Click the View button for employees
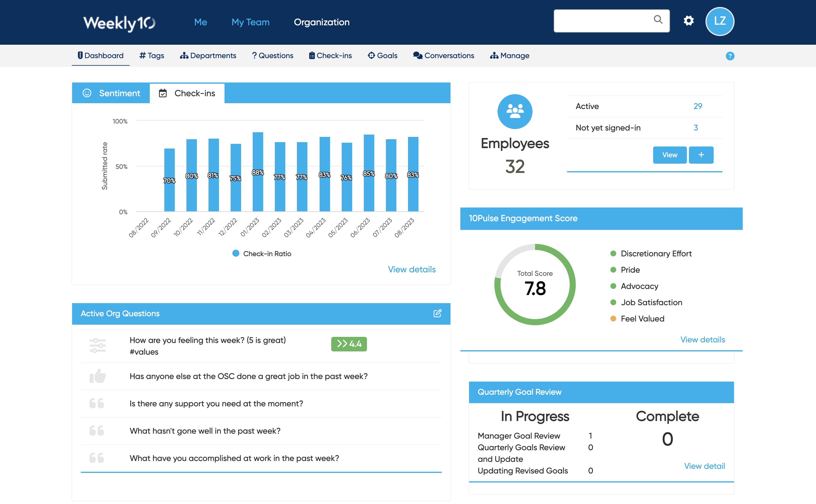 click(x=669, y=155)
